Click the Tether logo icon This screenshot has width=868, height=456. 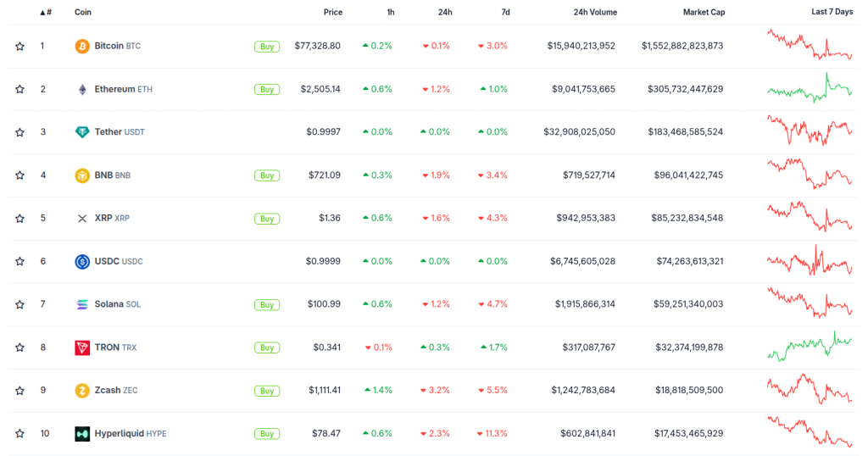click(x=82, y=132)
